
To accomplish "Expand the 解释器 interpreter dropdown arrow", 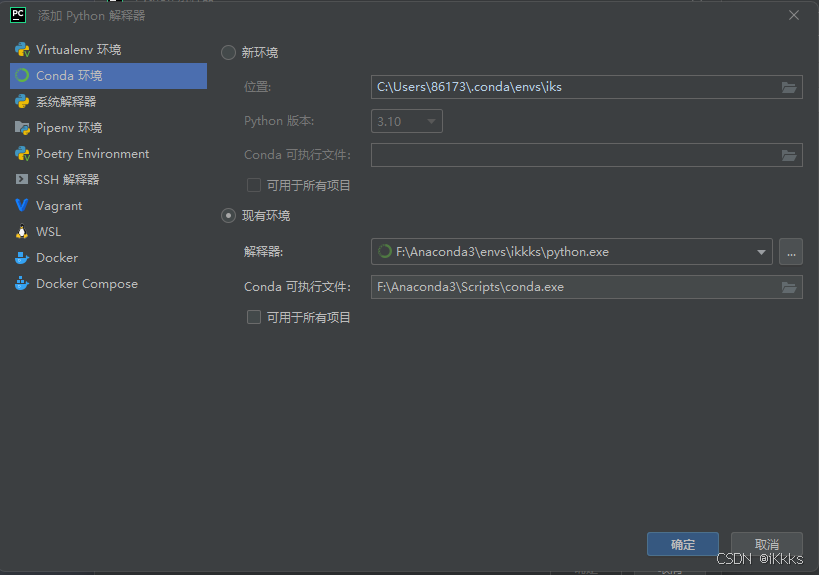I will click(x=761, y=252).
